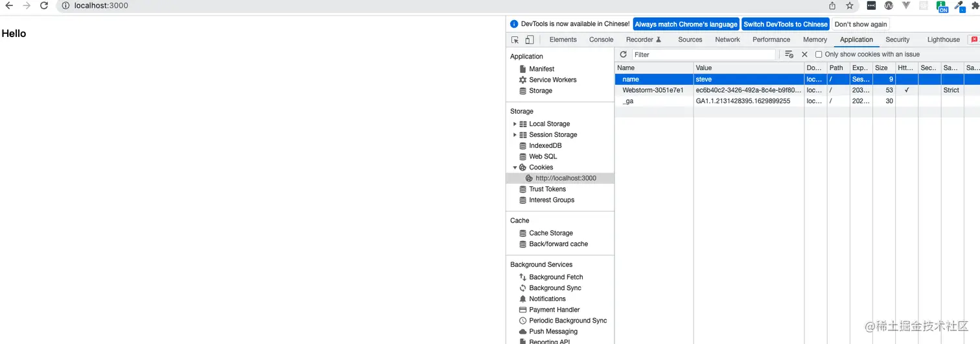Screen dimensions: 980x344
Task: Open the Extensions puzzle icon
Action: [x=975, y=5]
